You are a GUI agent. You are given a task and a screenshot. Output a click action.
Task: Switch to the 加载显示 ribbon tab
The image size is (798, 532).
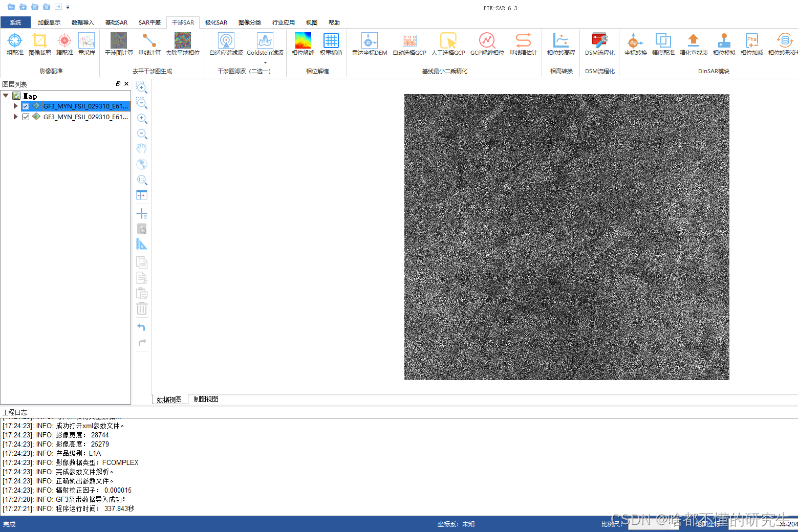(x=49, y=23)
